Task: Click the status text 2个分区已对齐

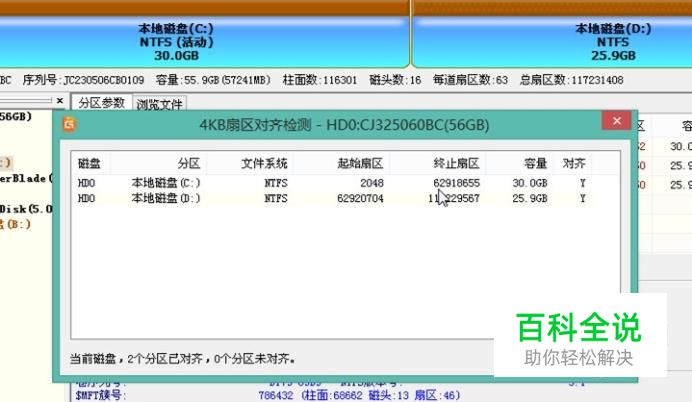Action: tap(165, 359)
